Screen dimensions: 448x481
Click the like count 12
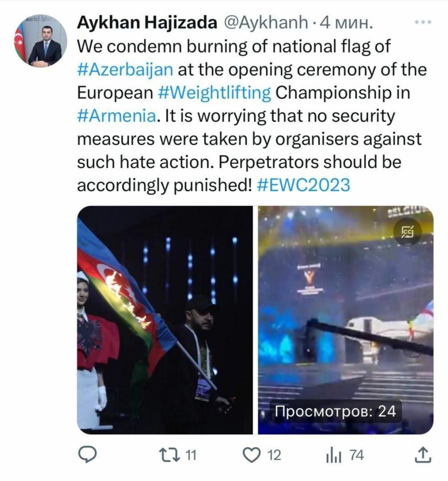[274, 455]
